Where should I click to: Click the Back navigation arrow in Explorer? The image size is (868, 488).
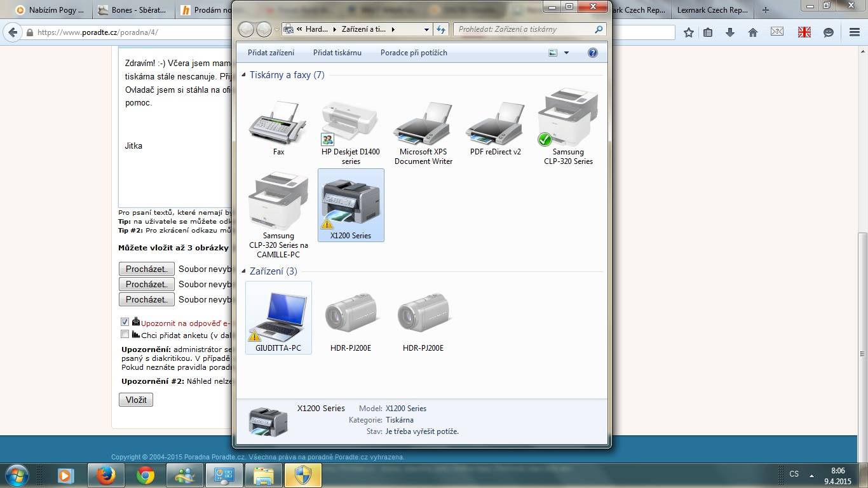(x=246, y=29)
